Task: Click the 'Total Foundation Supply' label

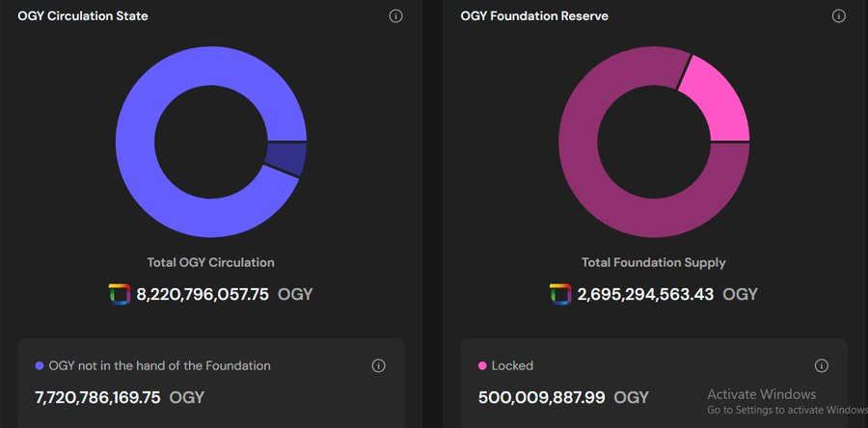Action: click(653, 262)
